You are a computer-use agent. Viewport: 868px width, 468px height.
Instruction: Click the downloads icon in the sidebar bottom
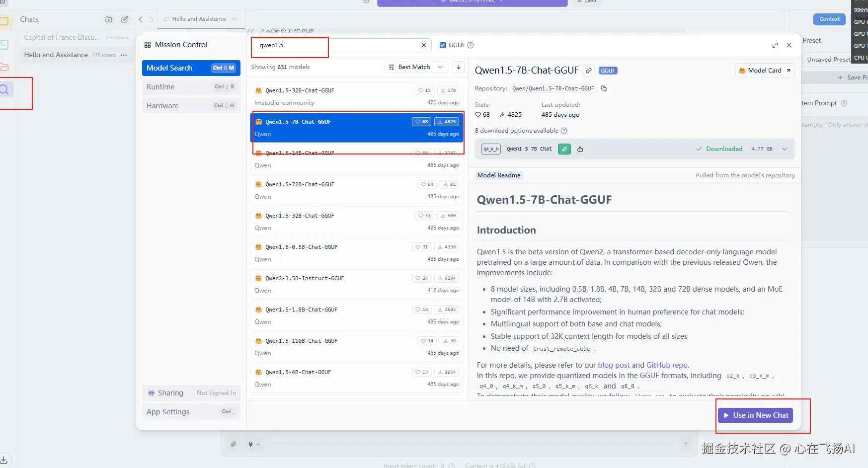point(3,460)
